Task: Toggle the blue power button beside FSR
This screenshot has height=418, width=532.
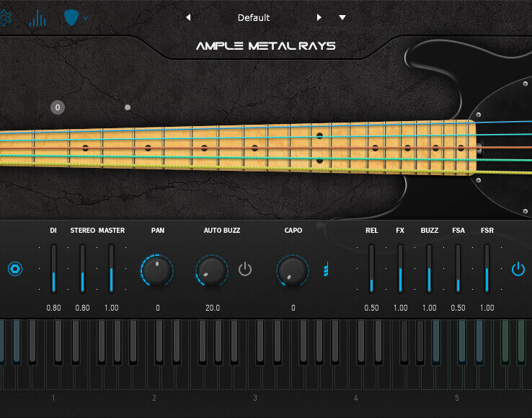Action: coord(518,269)
